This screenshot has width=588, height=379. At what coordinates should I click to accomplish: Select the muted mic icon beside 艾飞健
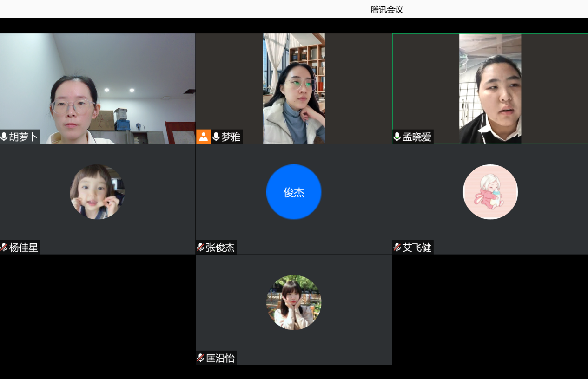coord(397,247)
